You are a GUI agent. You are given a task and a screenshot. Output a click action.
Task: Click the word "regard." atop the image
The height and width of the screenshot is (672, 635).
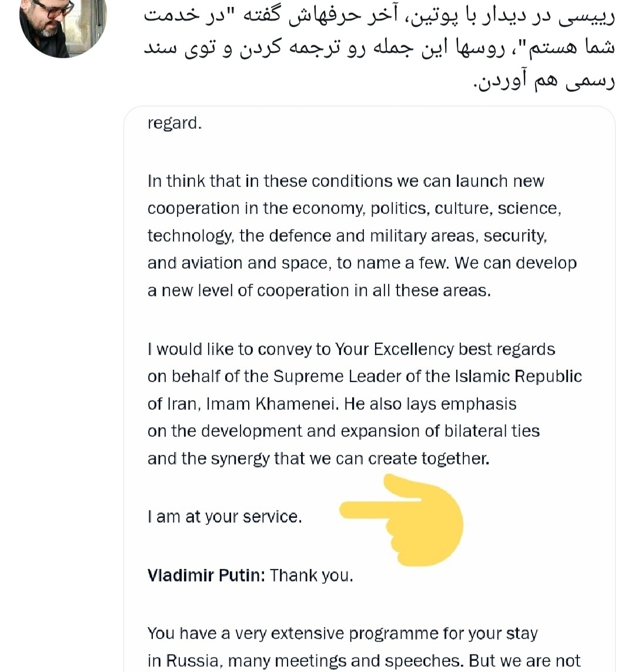(x=175, y=123)
